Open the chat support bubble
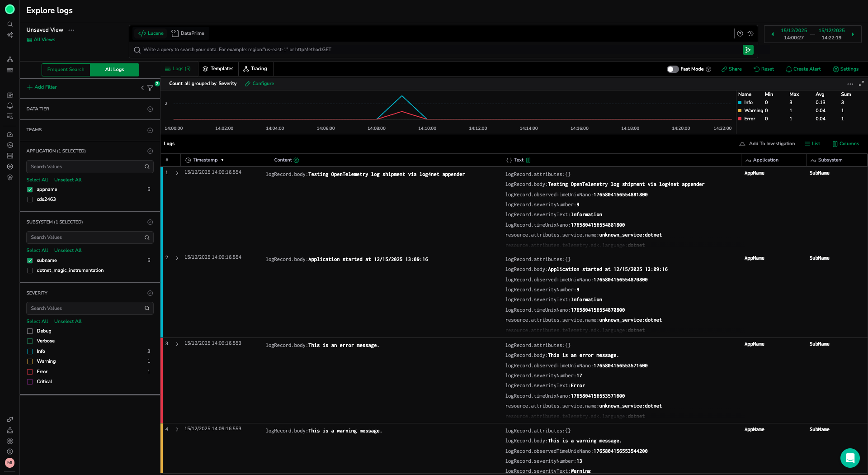The image size is (868, 475). coord(849,458)
